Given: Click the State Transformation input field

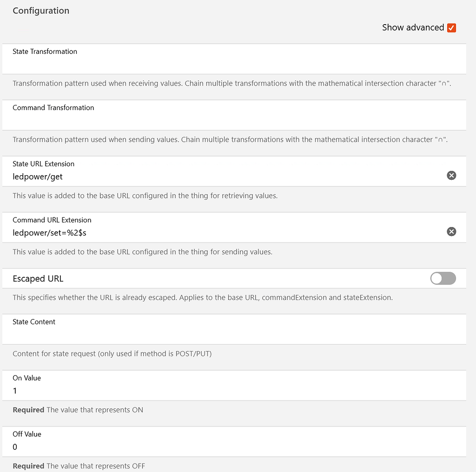Looking at the screenshot, I should pos(186,63).
